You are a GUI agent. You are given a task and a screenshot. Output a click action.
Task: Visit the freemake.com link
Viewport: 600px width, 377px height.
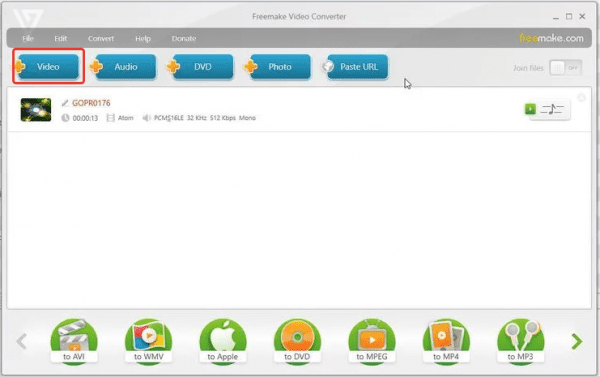pos(551,38)
